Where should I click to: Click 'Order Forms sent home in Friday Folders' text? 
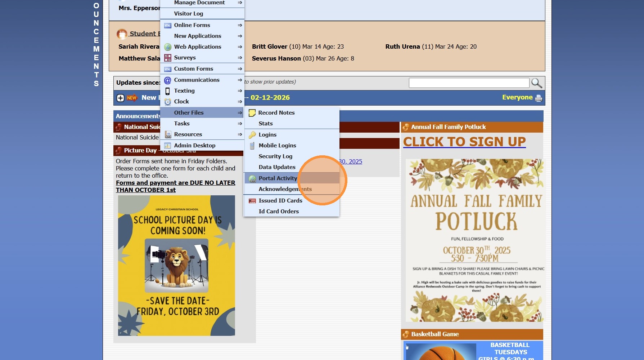171,161
